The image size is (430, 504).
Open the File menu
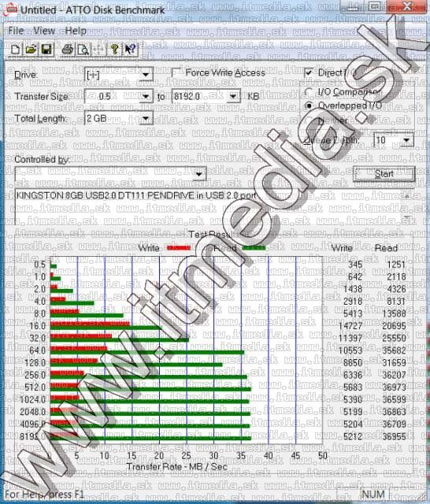(16, 31)
